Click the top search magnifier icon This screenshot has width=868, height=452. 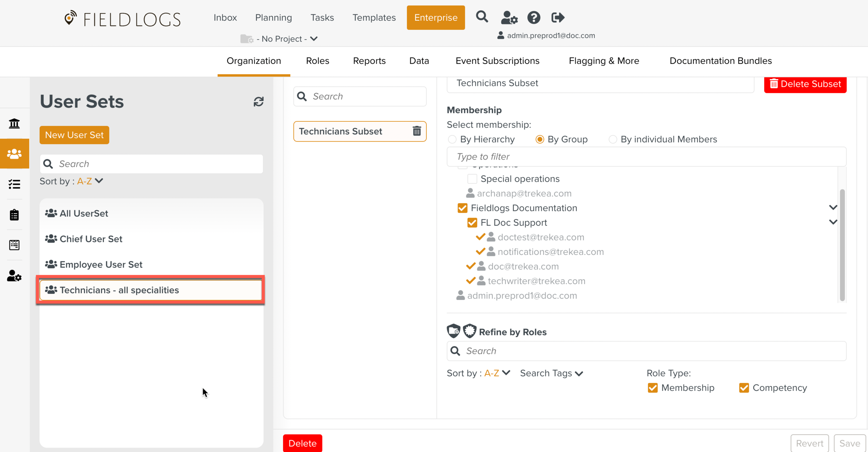[482, 17]
